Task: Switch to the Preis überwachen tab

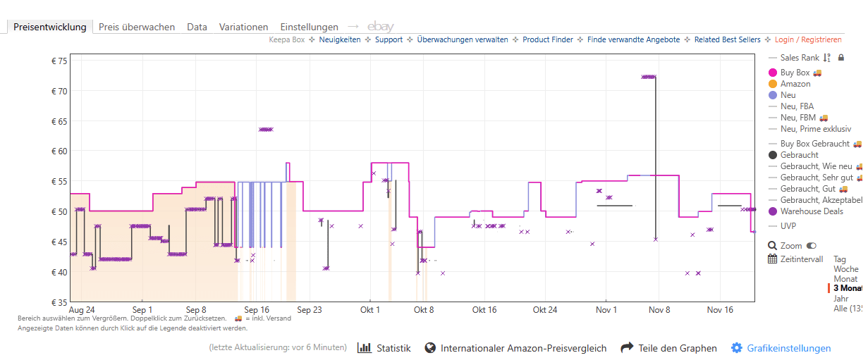Action: click(137, 27)
